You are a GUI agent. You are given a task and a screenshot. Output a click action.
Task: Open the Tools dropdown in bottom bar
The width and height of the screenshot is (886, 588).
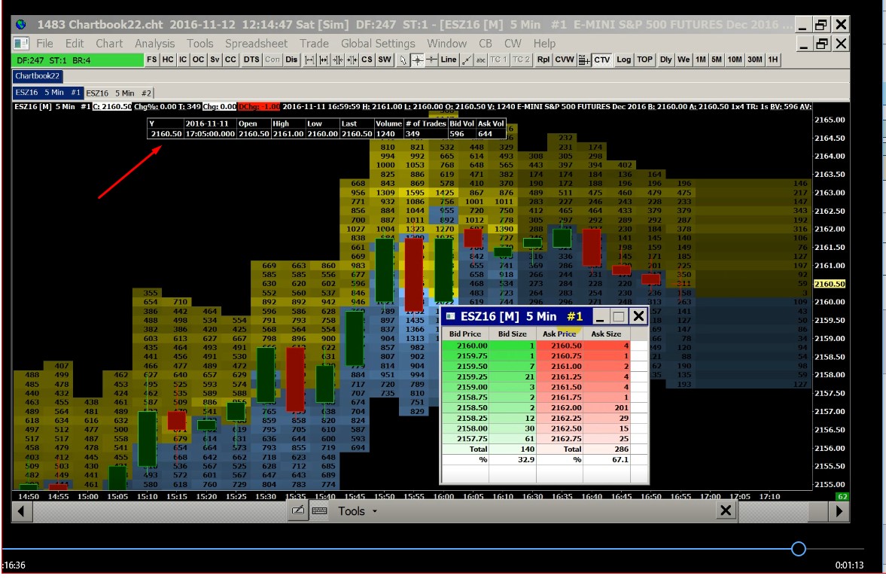[x=357, y=511]
